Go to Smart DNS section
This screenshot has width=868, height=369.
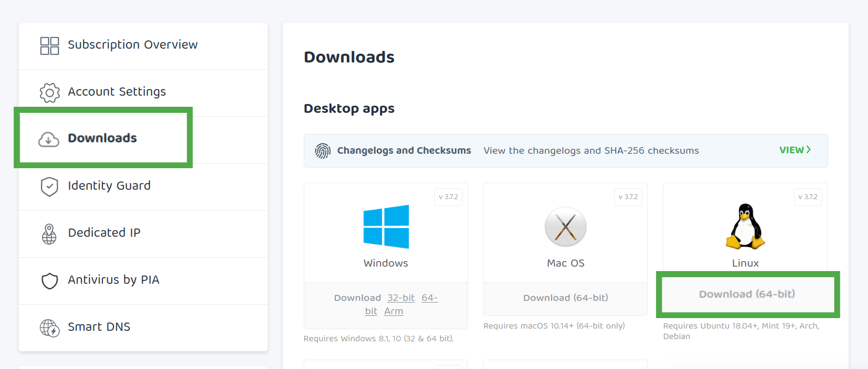[x=143, y=328]
